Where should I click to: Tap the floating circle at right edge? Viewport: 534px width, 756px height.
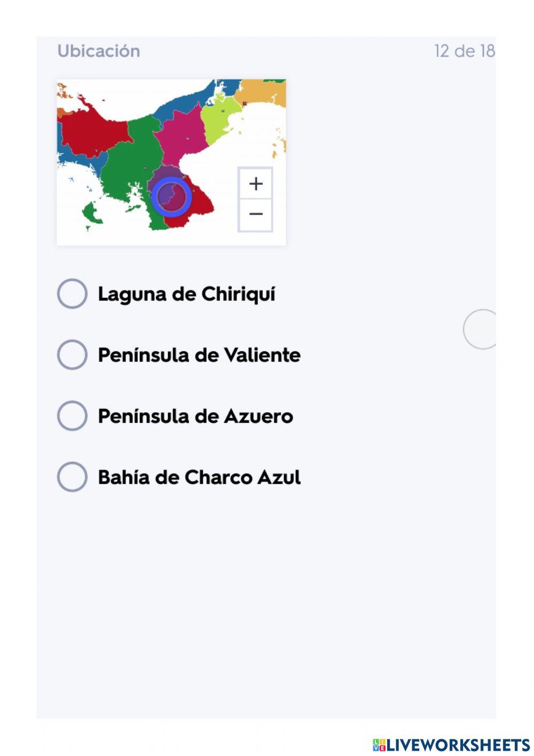point(481,329)
